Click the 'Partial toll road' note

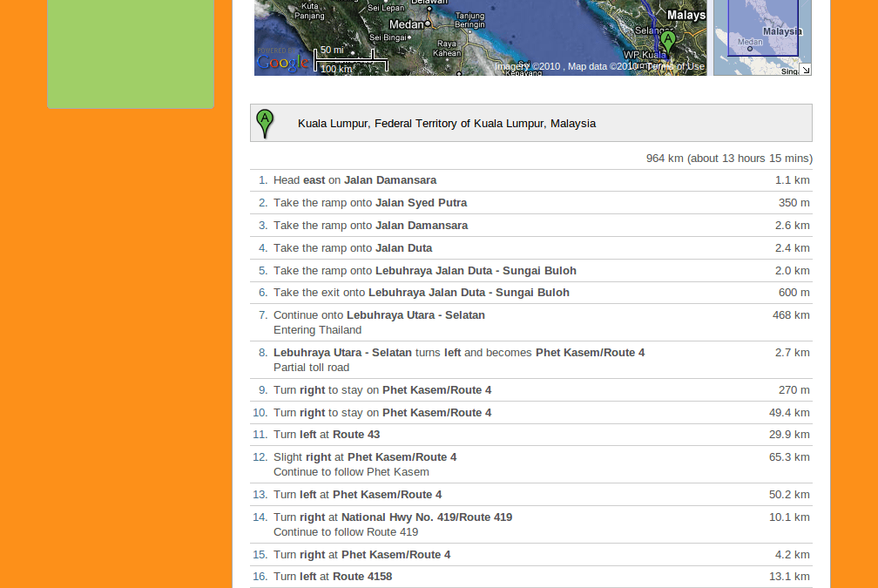click(311, 368)
